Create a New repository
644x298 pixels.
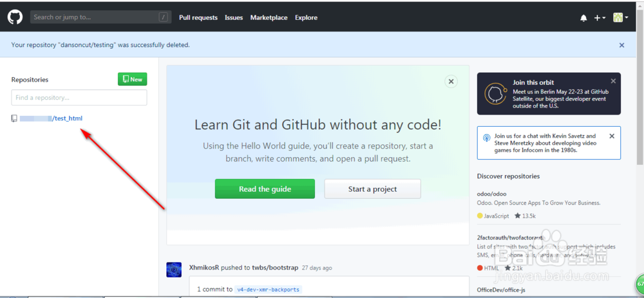click(x=132, y=79)
